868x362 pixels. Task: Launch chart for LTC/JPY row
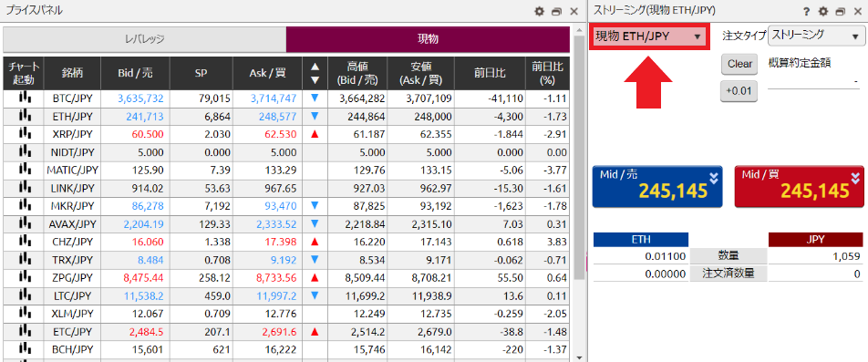[x=24, y=295]
